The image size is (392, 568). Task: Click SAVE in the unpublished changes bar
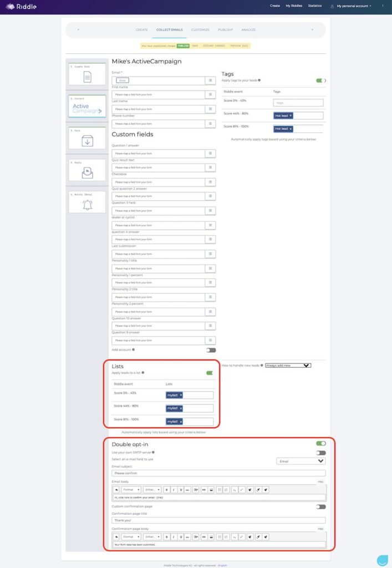coord(195,46)
